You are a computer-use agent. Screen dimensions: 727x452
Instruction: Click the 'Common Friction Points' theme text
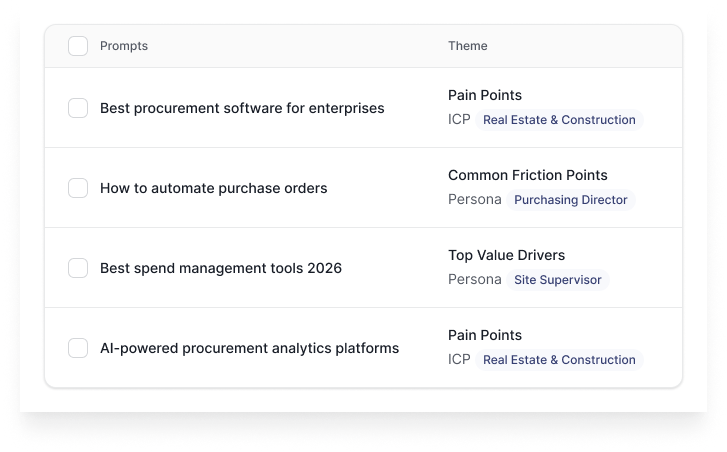527,175
